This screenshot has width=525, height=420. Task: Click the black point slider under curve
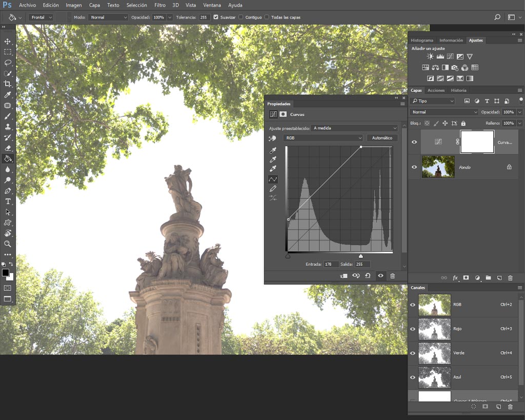point(288,256)
